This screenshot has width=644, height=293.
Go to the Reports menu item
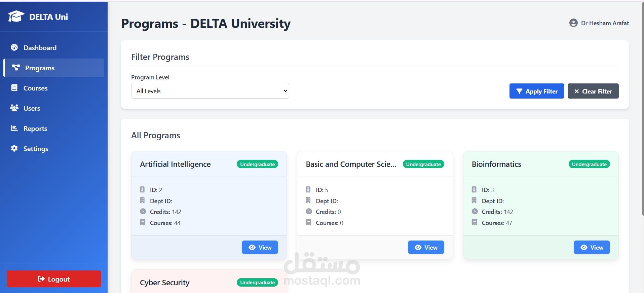(35, 129)
